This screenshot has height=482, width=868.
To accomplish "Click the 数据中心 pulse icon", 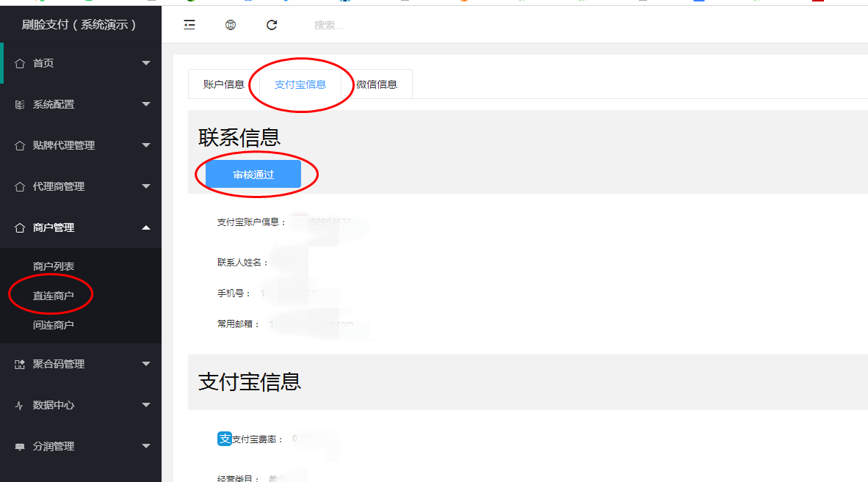I will (19, 405).
